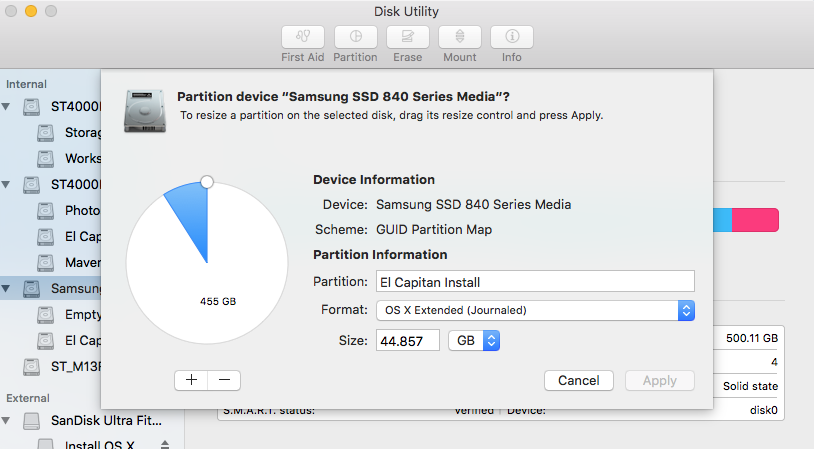Select the Storag volume row in sidebar

click(x=51, y=133)
